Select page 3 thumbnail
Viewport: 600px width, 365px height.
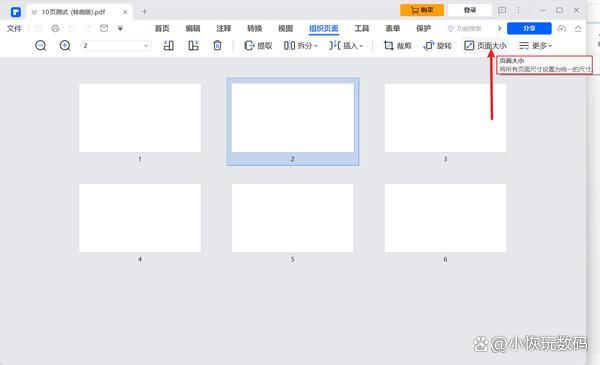coord(445,118)
